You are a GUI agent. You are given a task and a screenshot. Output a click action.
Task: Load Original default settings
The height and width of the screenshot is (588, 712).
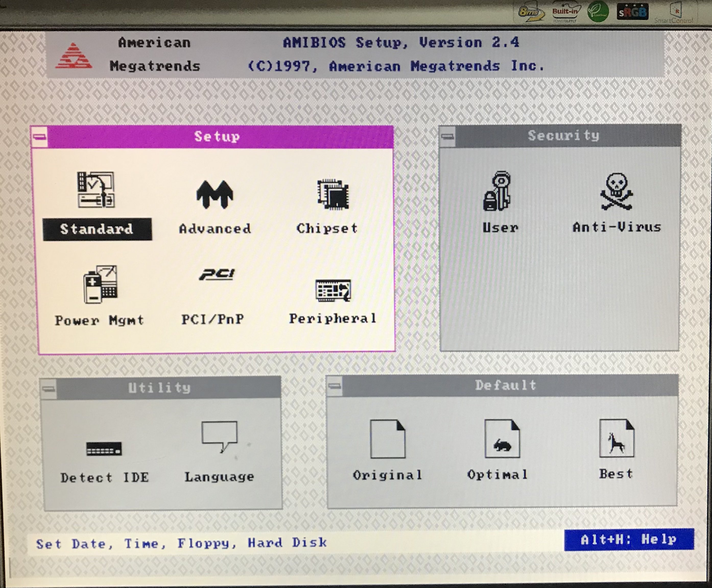tap(387, 439)
